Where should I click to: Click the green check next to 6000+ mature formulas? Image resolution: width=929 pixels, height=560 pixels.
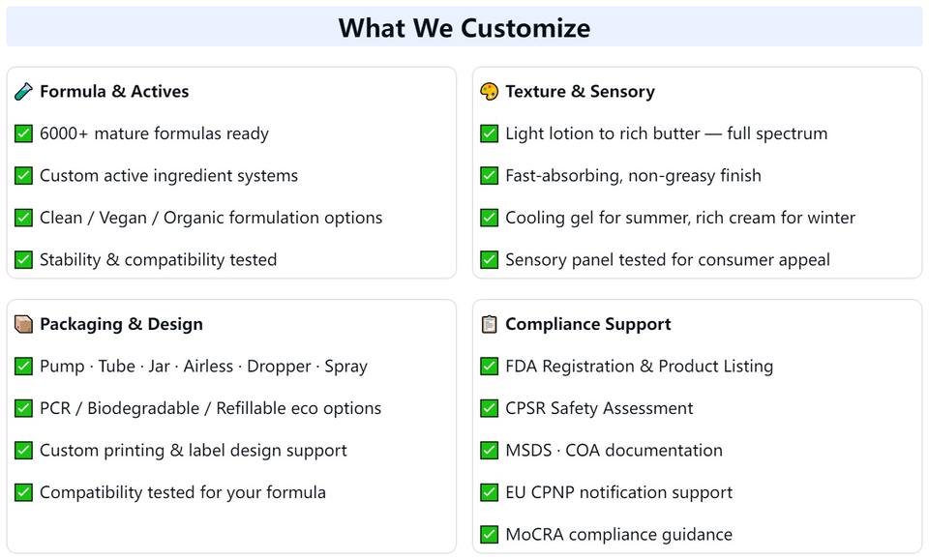[x=23, y=133]
